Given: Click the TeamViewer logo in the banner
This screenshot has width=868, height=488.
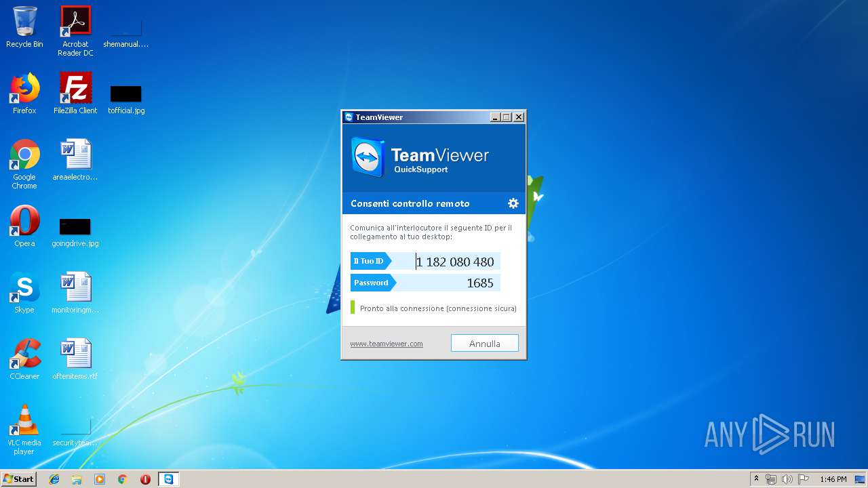Looking at the screenshot, I should pyautogui.click(x=368, y=158).
